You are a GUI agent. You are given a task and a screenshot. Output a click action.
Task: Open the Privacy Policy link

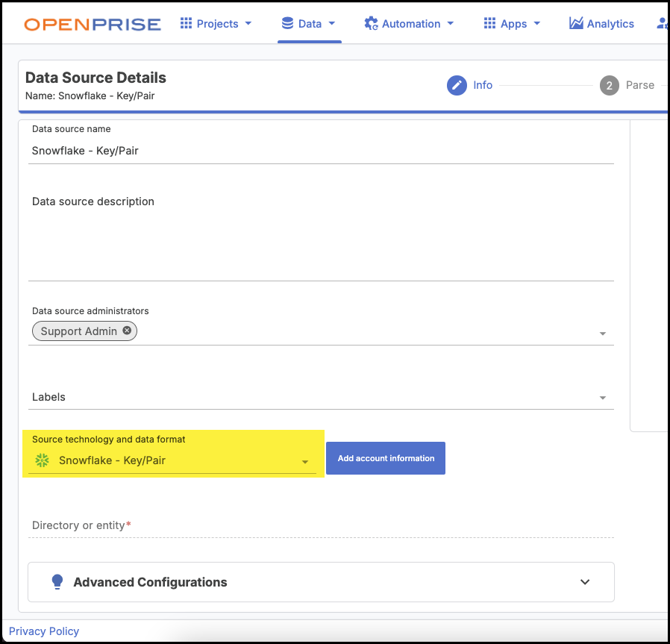point(43,631)
